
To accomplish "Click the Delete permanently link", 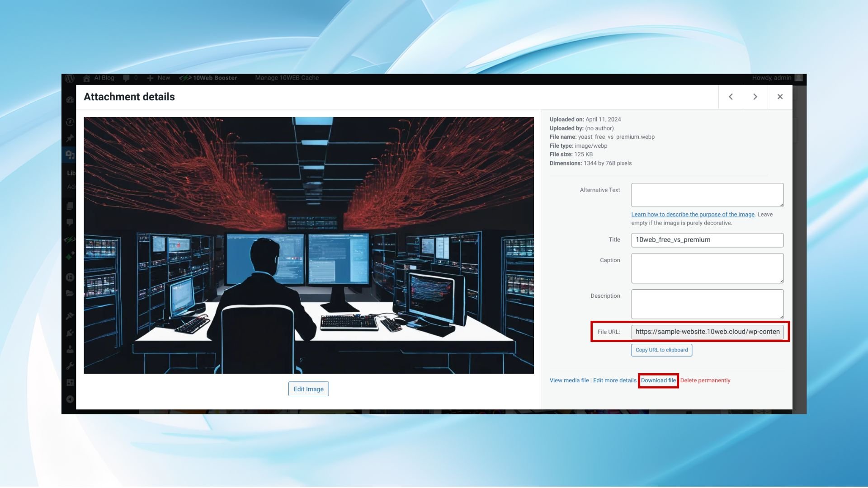I will tap(705, 380).
